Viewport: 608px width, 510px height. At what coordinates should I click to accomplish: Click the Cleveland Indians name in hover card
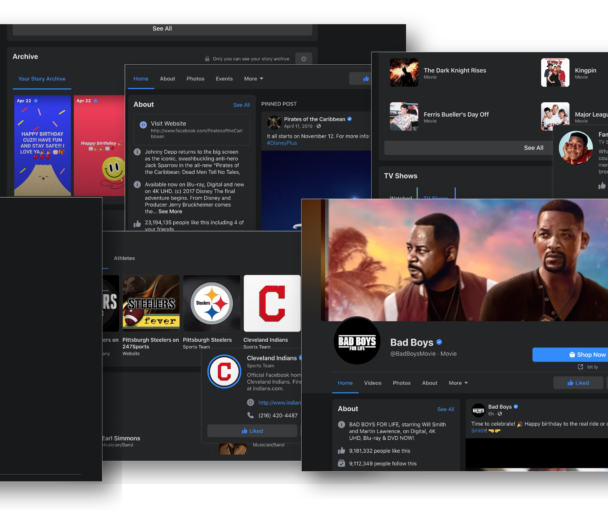point(272,358)
